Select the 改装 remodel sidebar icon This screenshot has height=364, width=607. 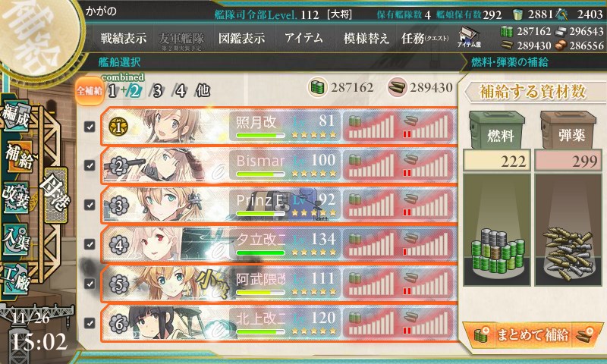pyautogui.click(x=16, y=198)
